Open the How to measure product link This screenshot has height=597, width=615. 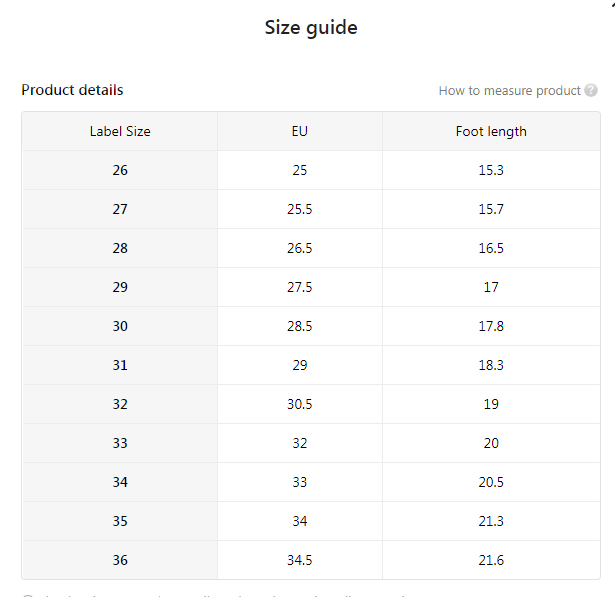[x=509, y=91]
